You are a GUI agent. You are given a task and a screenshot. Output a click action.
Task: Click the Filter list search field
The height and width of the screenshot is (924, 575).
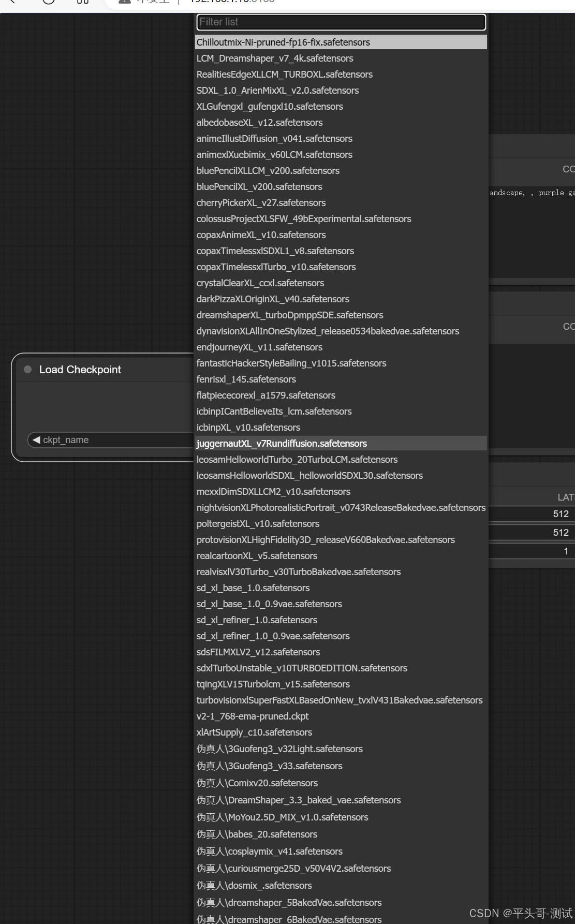[341, 22]
